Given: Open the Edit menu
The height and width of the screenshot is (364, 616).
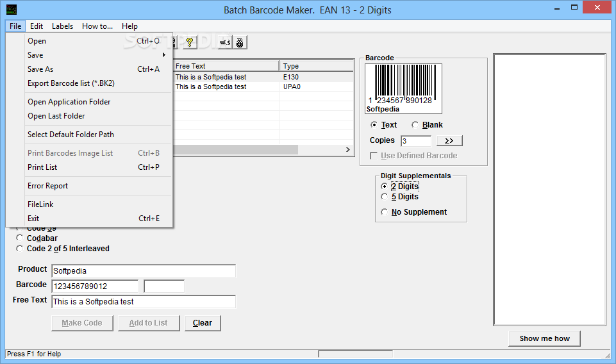Looking at the screenshot, I should pyautogui.click(x=37, y=26).
